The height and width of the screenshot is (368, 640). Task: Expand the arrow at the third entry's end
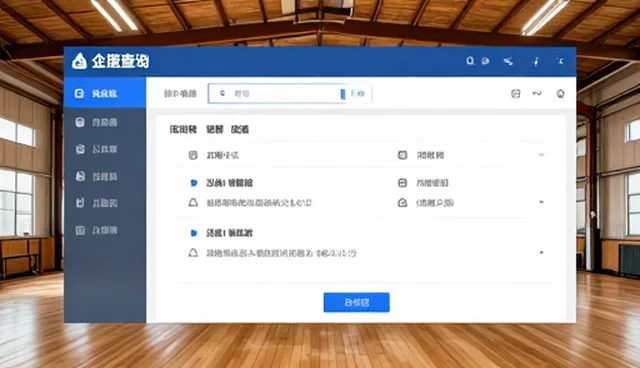click(x=542, y=253)
